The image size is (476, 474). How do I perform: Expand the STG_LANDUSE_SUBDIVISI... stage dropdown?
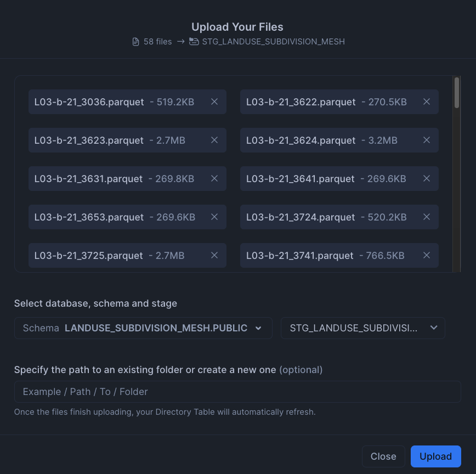pos(363,328)
